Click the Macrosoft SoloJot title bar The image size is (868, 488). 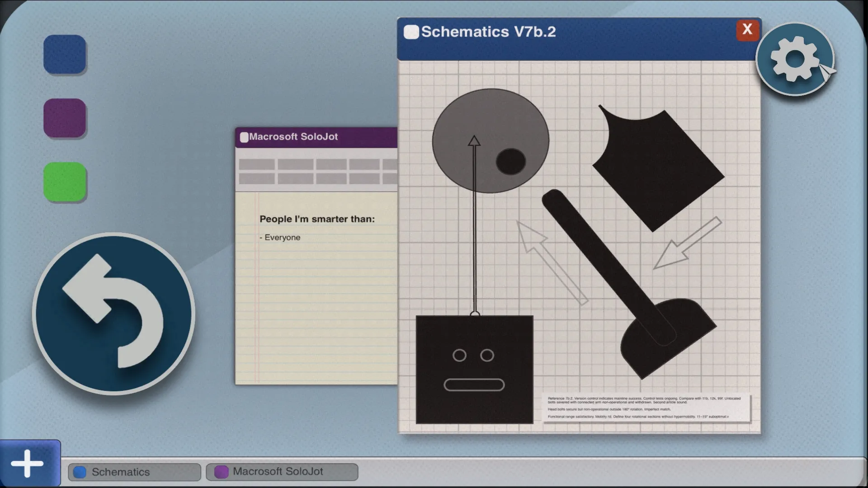[x=316, y=137]
